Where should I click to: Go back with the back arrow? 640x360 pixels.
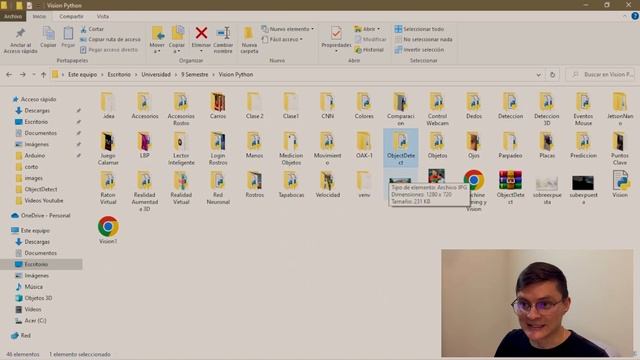(9, 75)
